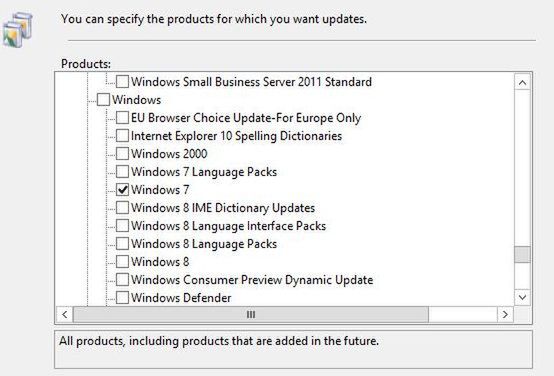Click the Windows 8 Language Packs label
Viewport: 554px width, 376px height.
click(204, 244)
